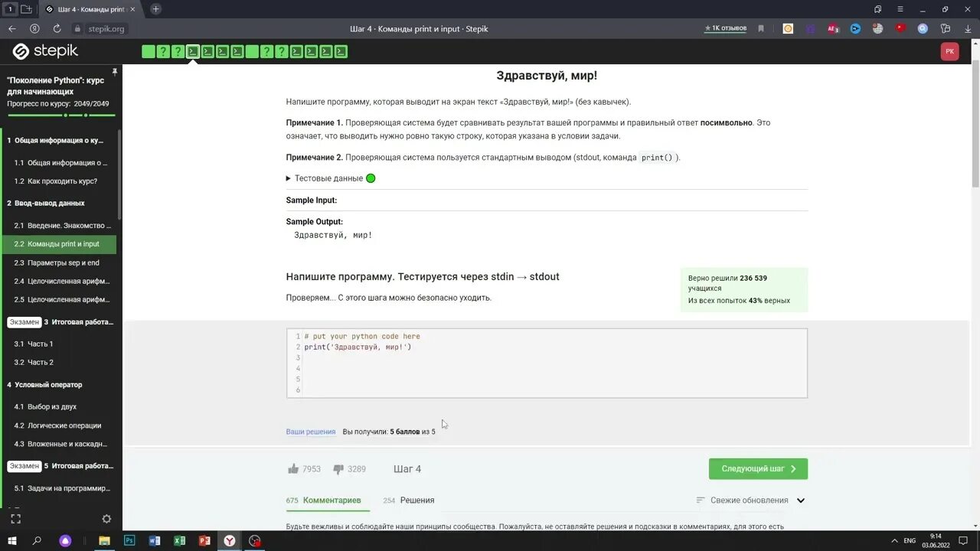Open the Ваши решения link

coord(311,432)
